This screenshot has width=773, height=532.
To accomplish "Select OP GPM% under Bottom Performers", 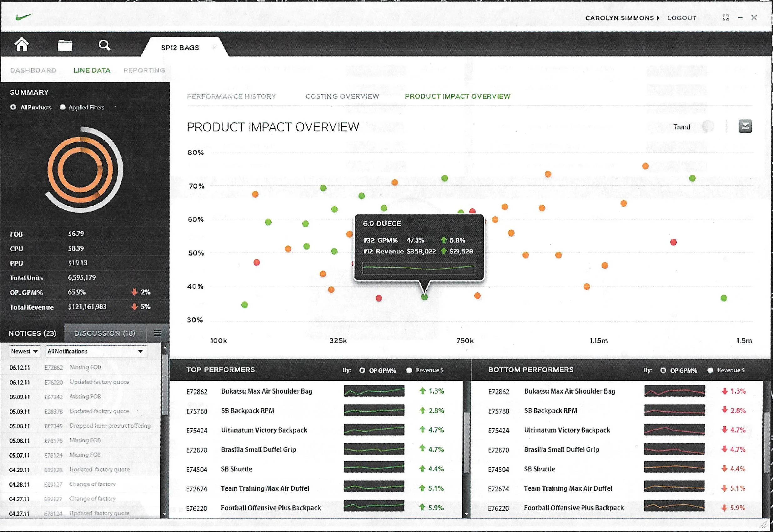I will 663,370.
